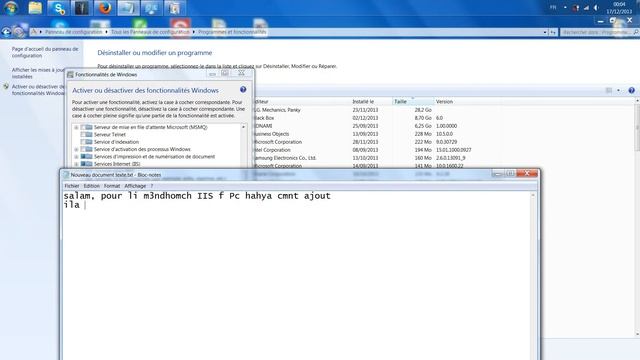The height and width of the screenshot is (360, 640).
Task: Click the features list scroll-up arrow
Action: click(244, 127)
